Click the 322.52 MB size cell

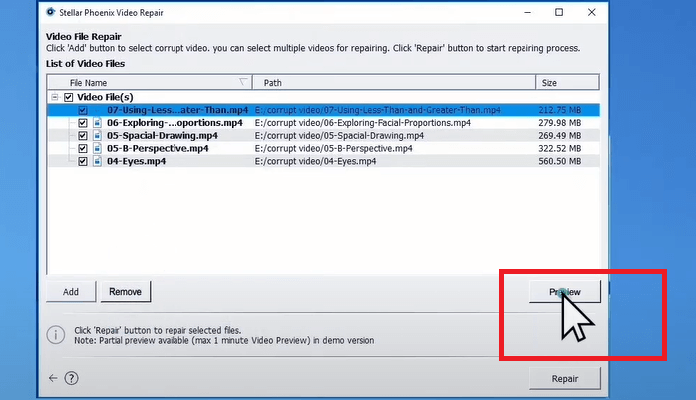[560, 148]
